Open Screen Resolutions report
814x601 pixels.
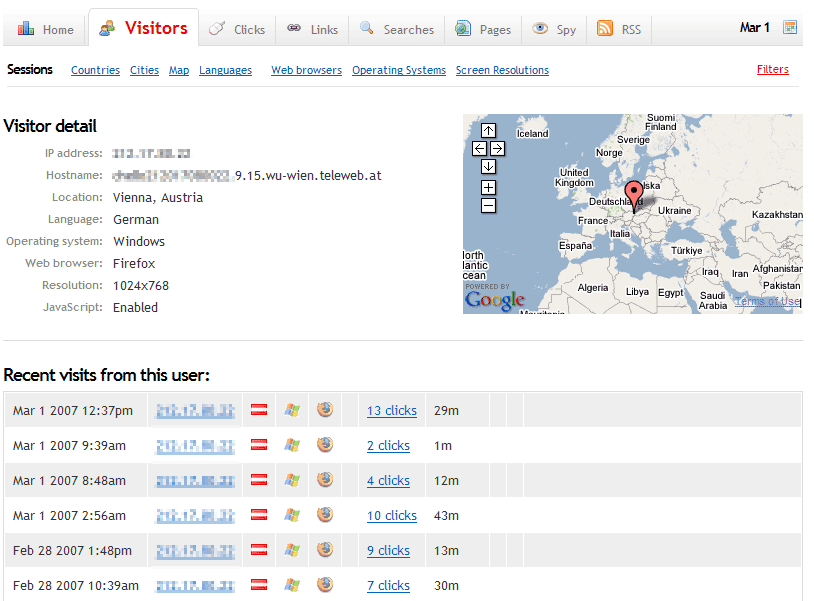click(x=502, y=71)
